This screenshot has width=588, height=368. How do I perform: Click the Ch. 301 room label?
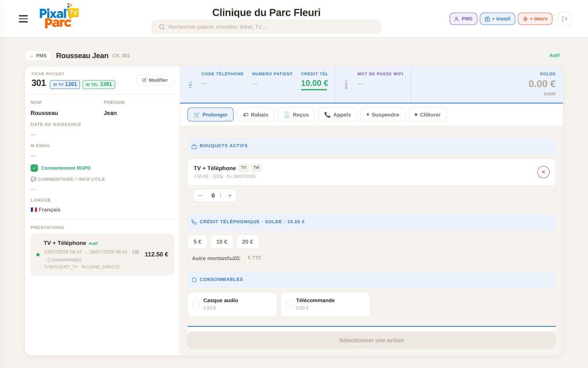coord(121,56)
